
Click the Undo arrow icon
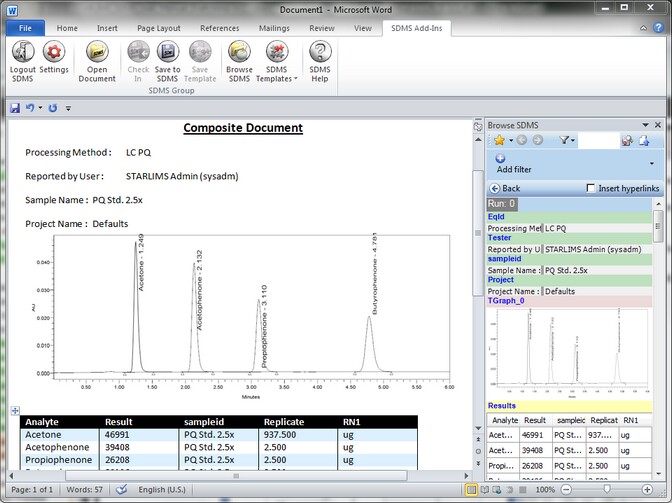[30, 108]
